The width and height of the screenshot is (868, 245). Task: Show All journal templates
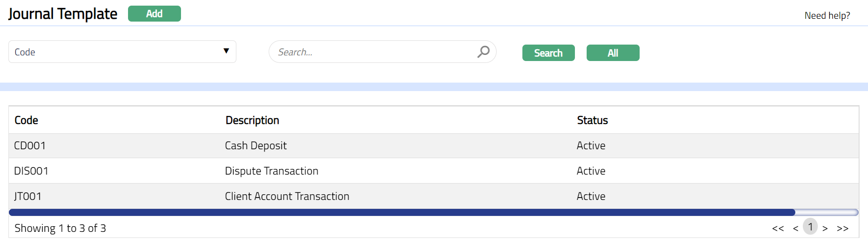612,53
